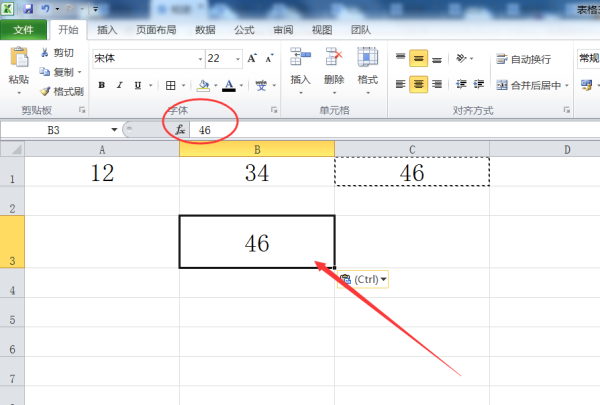Select the Format Painter (格式刷) tool
This screenshot has height=405, width=600.
pyautogui.click(x=46, y=91)
